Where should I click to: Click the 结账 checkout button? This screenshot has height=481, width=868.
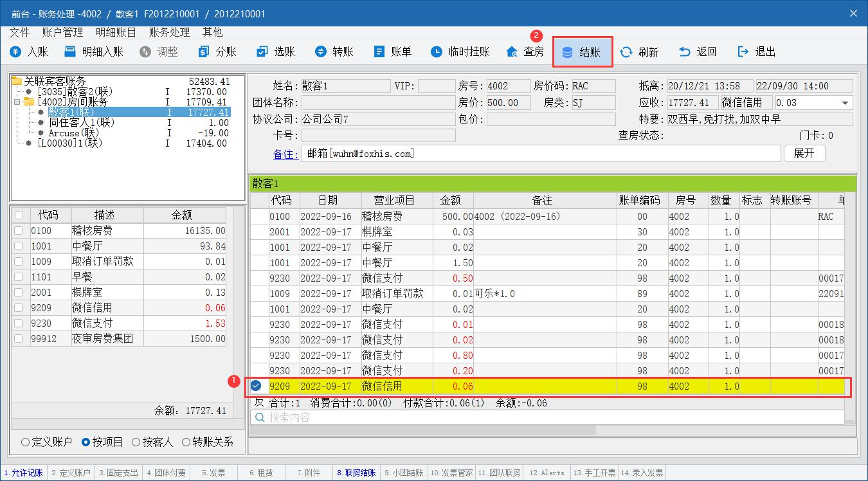click(x=583, y=52)
